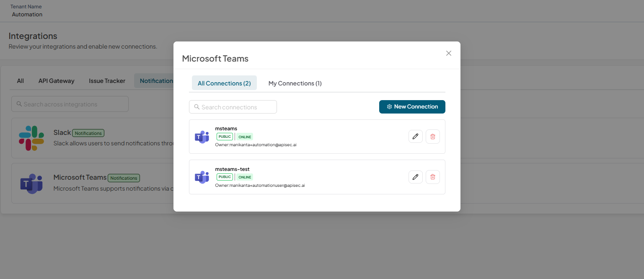This screenshot has height=279, width=644.
Task: Click the Notifications tag next to Slack
Action: click(x=88, y=133)
